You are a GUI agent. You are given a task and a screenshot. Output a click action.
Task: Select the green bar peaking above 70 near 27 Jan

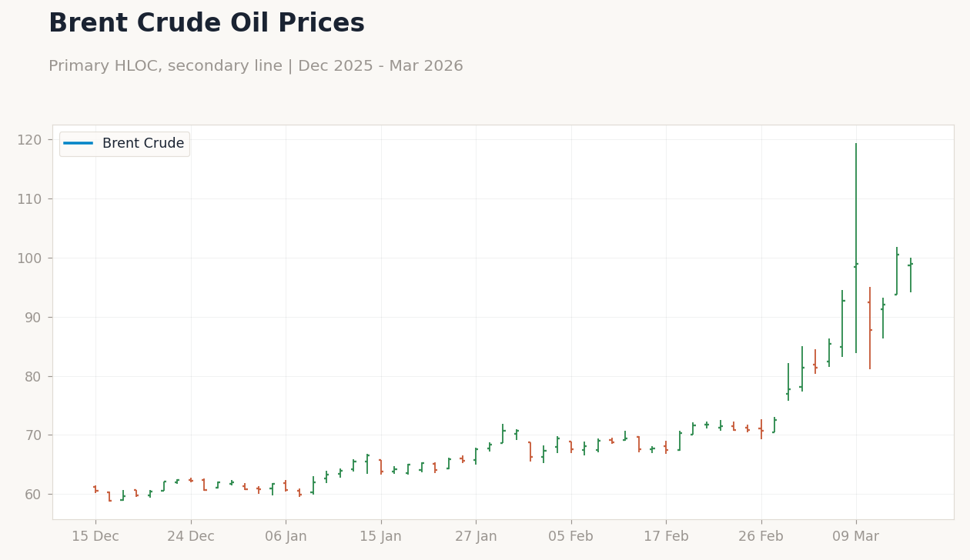click(503, 435)
